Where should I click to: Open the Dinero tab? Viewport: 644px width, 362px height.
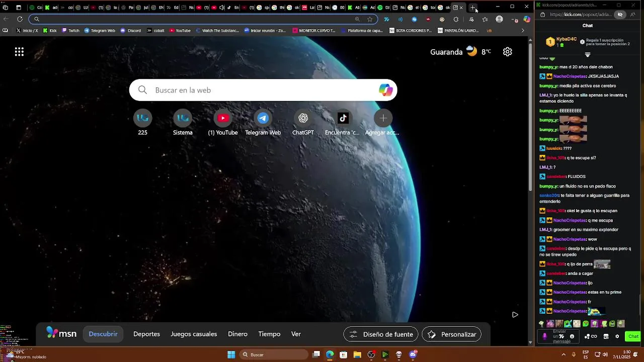pos(237,334)
